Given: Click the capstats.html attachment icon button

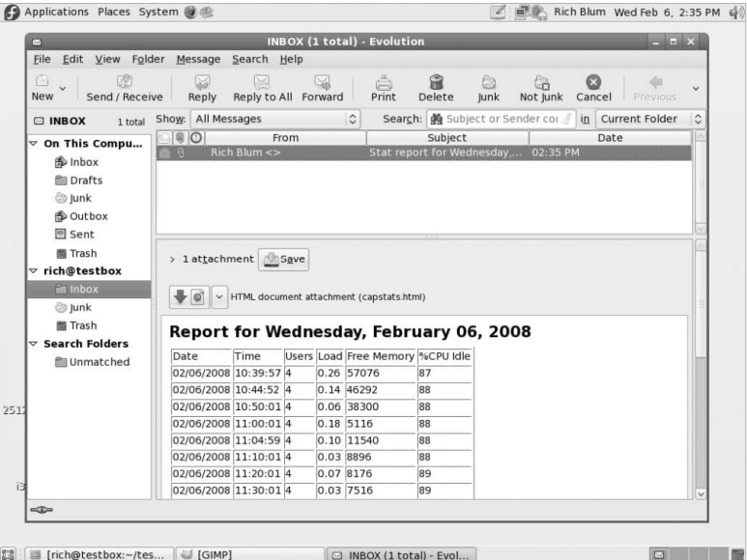Looking at the screenshot, I should [188, 297].
